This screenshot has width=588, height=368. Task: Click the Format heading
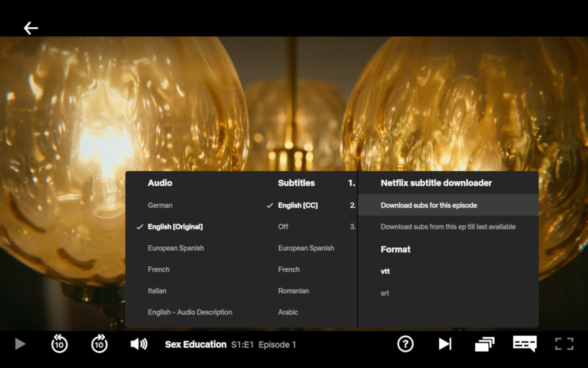pyautogui.click(x=396, y=249)
